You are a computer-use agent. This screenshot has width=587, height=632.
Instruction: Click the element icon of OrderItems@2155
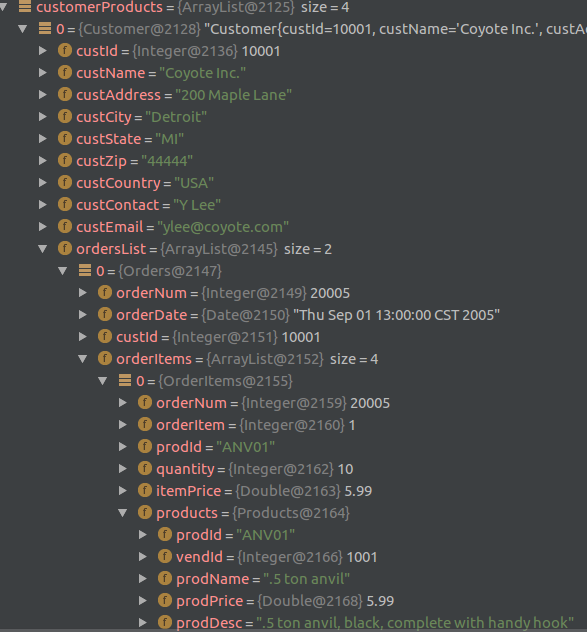pyautogui.click(x=125, y=380)
